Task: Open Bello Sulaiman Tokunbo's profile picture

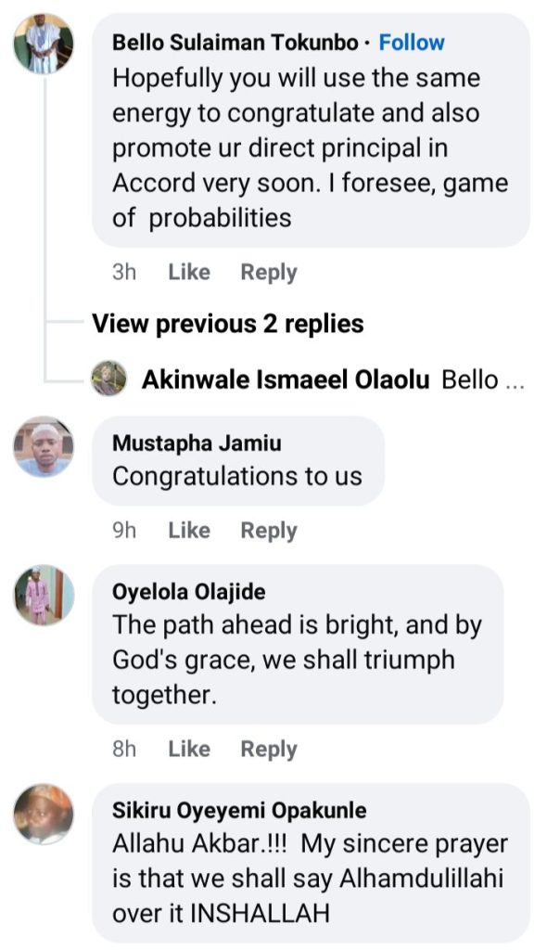Action: point(44,44)
